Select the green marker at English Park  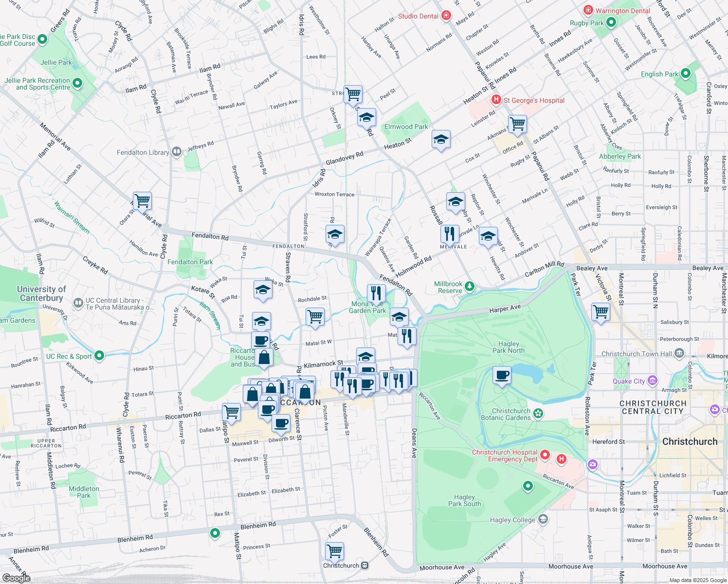click(686, 73)
